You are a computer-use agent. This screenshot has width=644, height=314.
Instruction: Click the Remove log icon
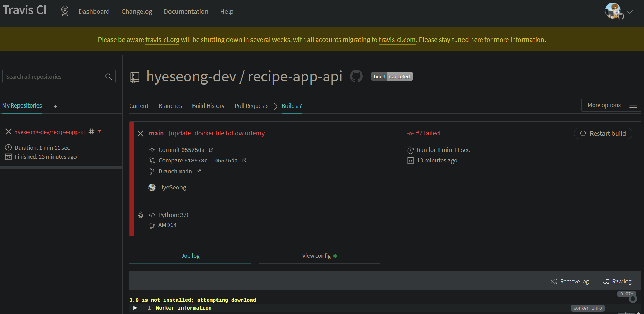[553, 281]
